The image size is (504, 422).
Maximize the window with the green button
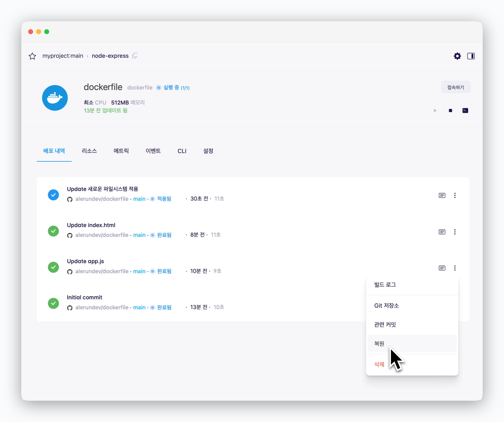pyautogui.click(x=47, y=32)
